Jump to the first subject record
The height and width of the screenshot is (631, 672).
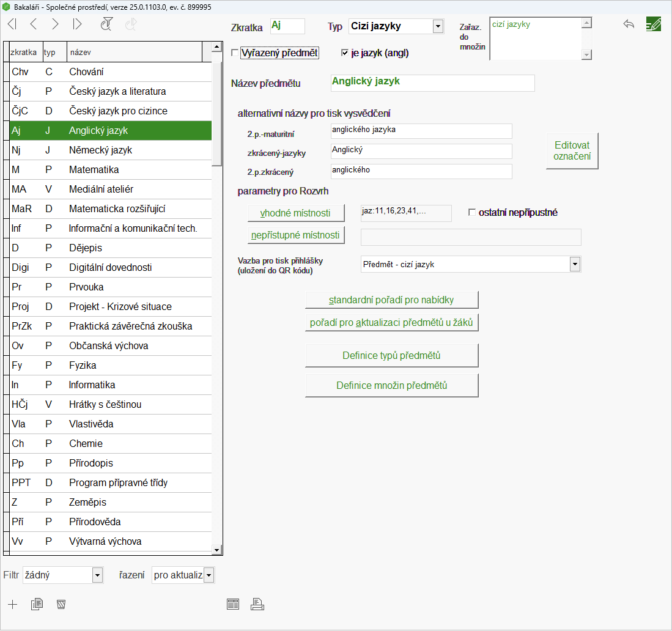(x=12, y=24)
